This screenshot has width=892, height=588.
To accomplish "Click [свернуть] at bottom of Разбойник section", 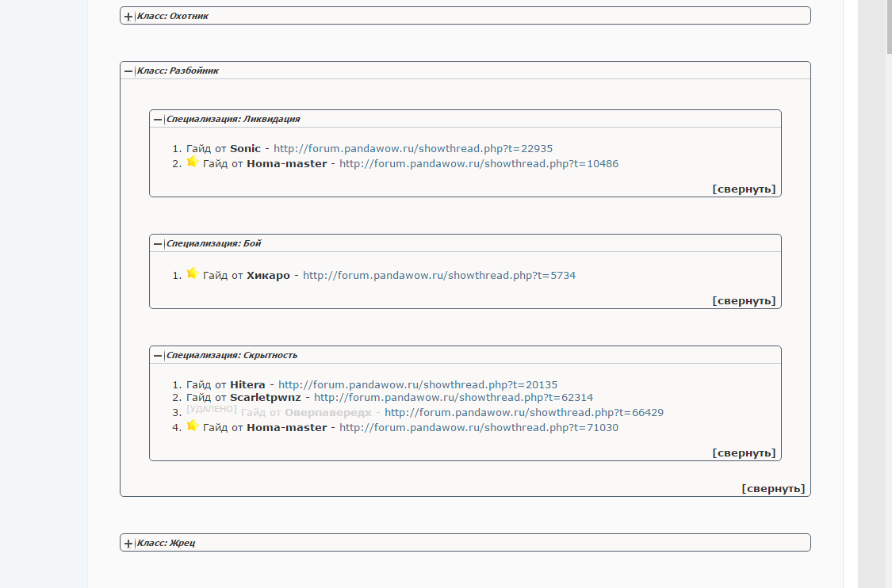I will (773, 489).
